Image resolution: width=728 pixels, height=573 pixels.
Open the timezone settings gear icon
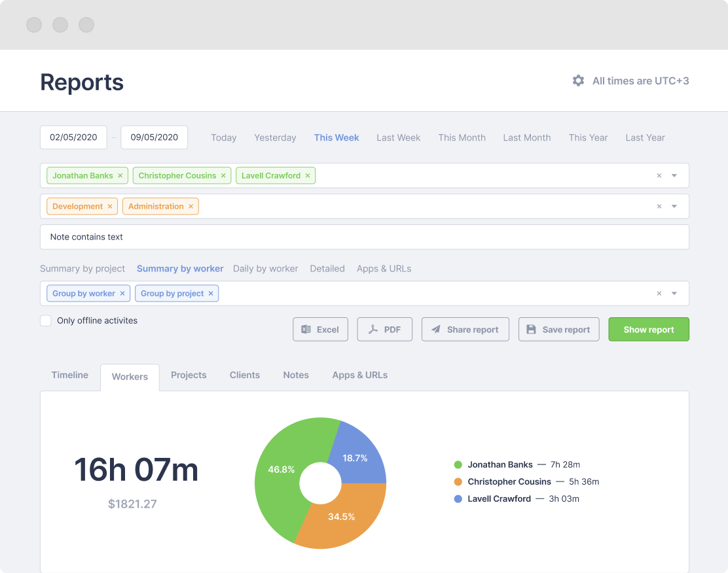[x=578, y=80]
